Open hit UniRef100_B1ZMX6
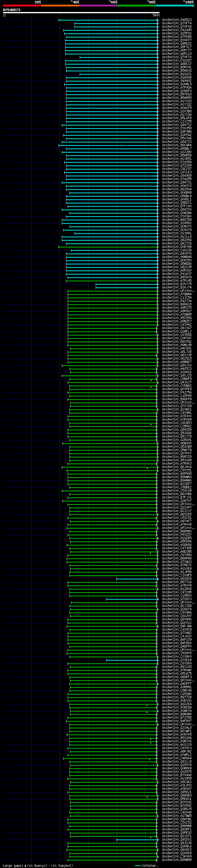This screenshot has width=197, height=868. tap(177, 589)
